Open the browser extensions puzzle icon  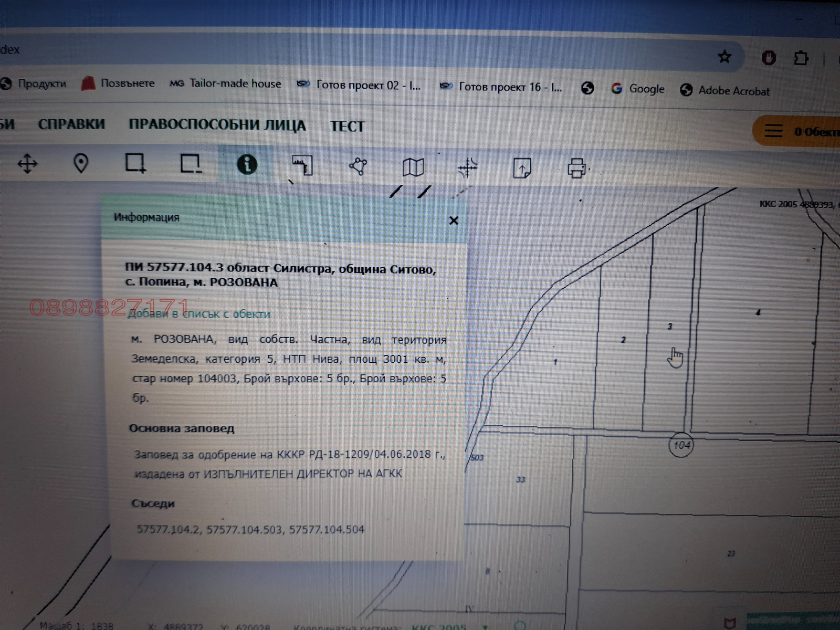click(801, 58)
